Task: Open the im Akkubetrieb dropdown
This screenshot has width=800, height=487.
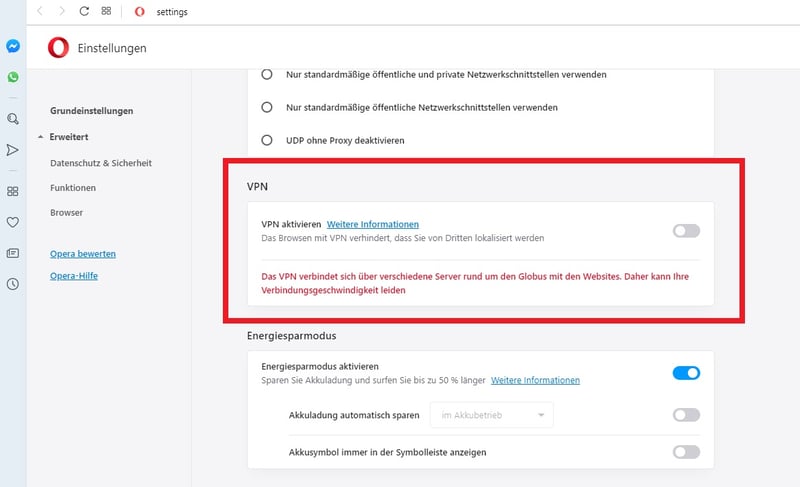Action: point(492,415)
